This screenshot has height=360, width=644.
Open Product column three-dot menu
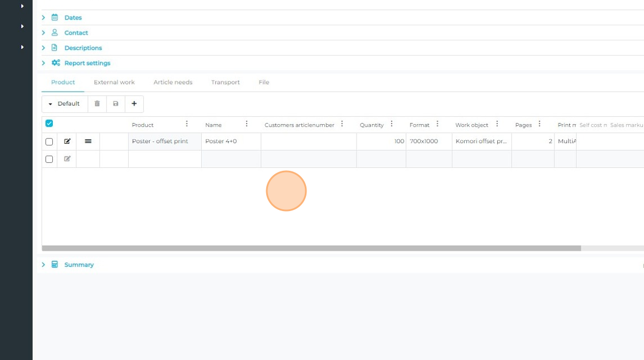(x=187, y=124)
